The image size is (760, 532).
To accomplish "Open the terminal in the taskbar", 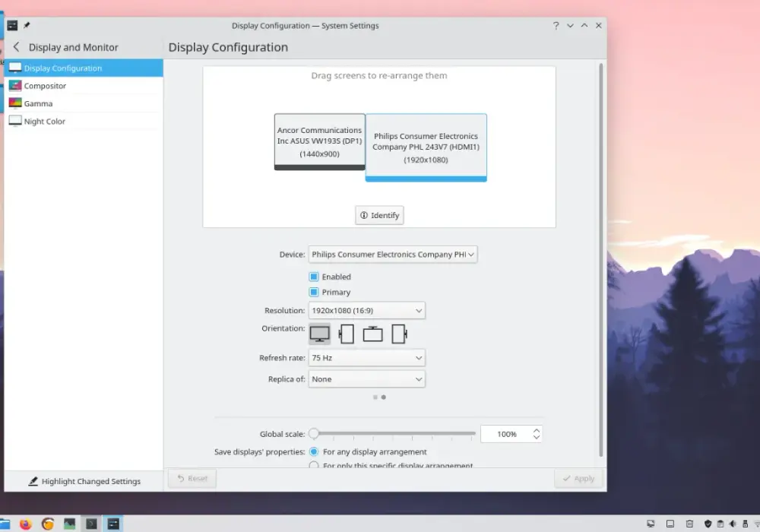I will pos(91,524).
